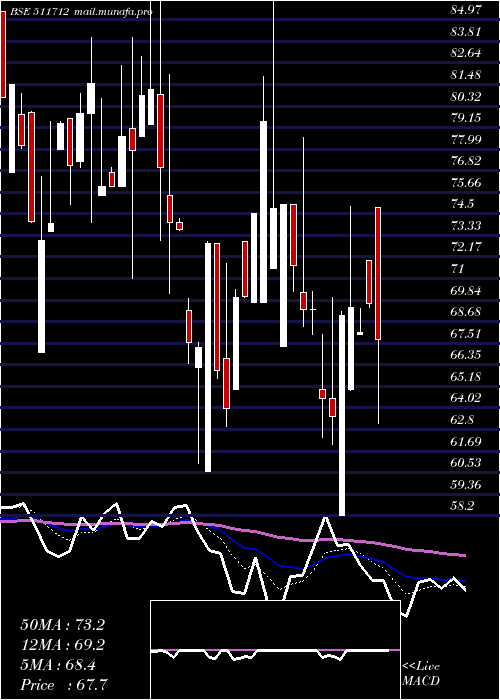
Task: Click the 83.81 price axis label
Action: click(466, 32)
